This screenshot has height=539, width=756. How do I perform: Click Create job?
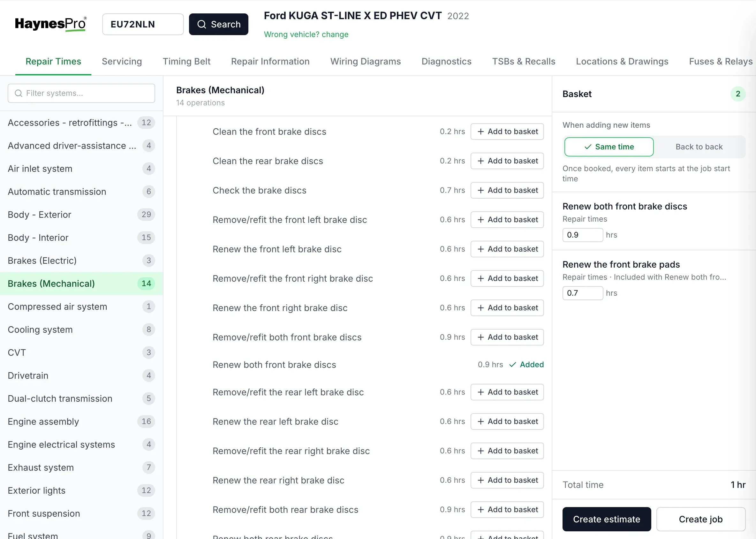click(700, 519)
